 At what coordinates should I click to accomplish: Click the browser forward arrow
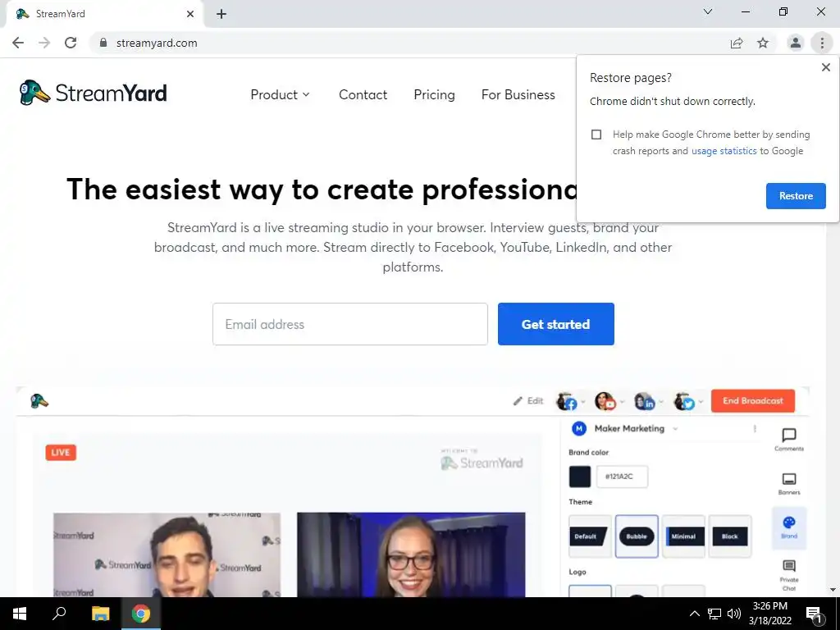[x=44, y=43]
